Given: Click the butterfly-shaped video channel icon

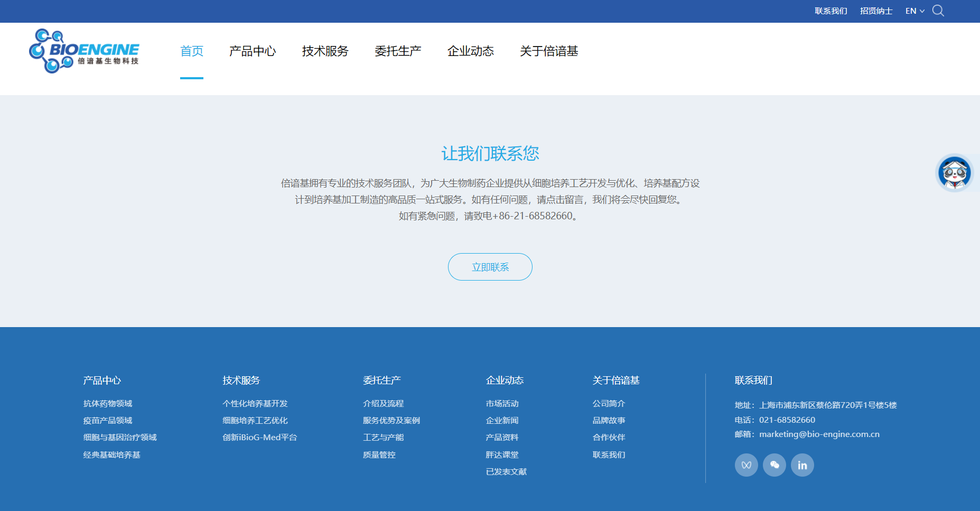Looking at the screenshot, I should [x=746, y=465].
